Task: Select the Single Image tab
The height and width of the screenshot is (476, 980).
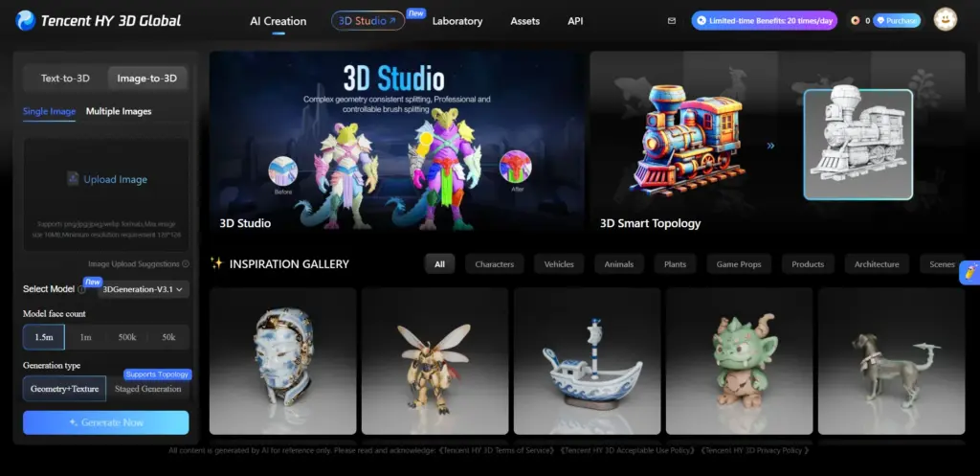Action: click(x=50, y=111)
